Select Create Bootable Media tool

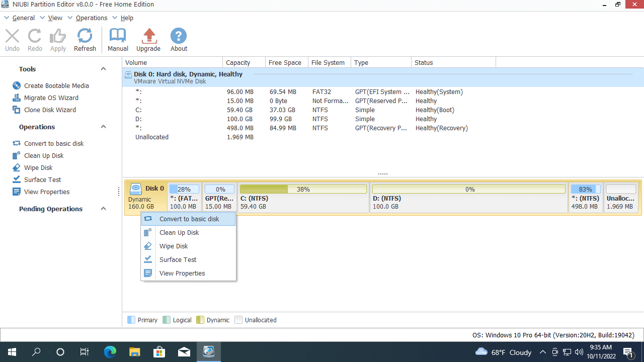[x=57, y=85]
